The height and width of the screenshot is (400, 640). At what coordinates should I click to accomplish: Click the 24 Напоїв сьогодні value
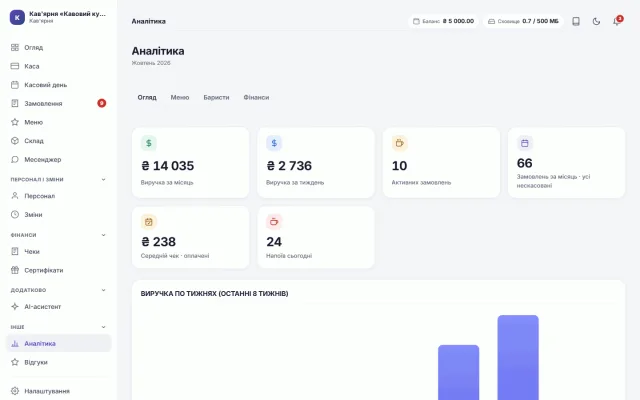pos(274,242)
